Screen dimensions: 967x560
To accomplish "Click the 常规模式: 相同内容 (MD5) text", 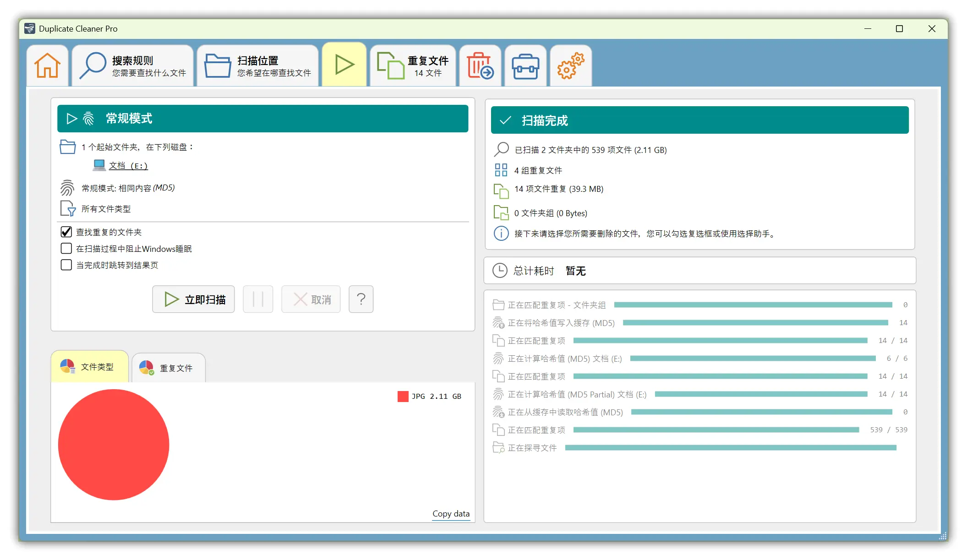I will [x=128, y=188].
